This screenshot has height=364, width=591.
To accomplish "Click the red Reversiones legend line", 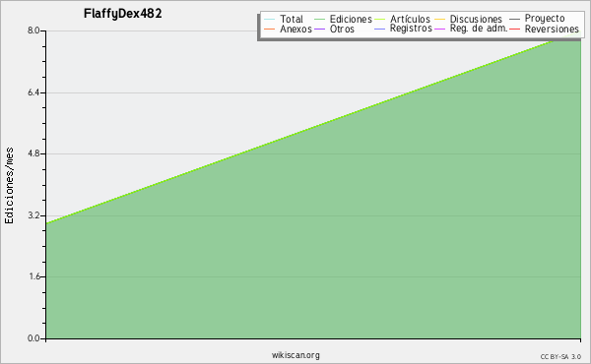I will (x=514, y=29).
